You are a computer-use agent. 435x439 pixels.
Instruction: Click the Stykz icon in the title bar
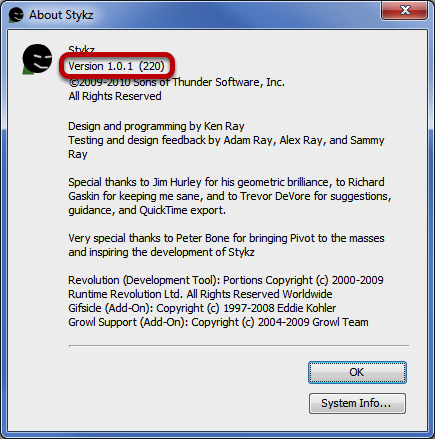[16, 15]
